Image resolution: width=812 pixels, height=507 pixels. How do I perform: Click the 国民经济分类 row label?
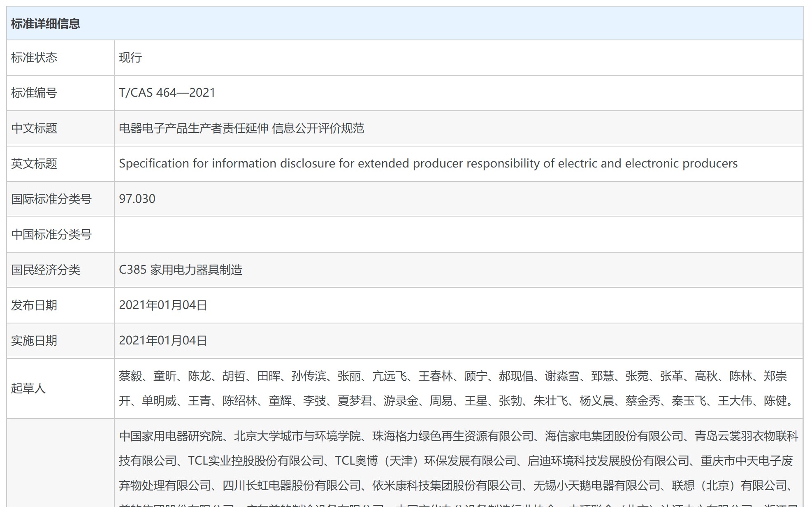pyautogui.click(x=46, y=270)
